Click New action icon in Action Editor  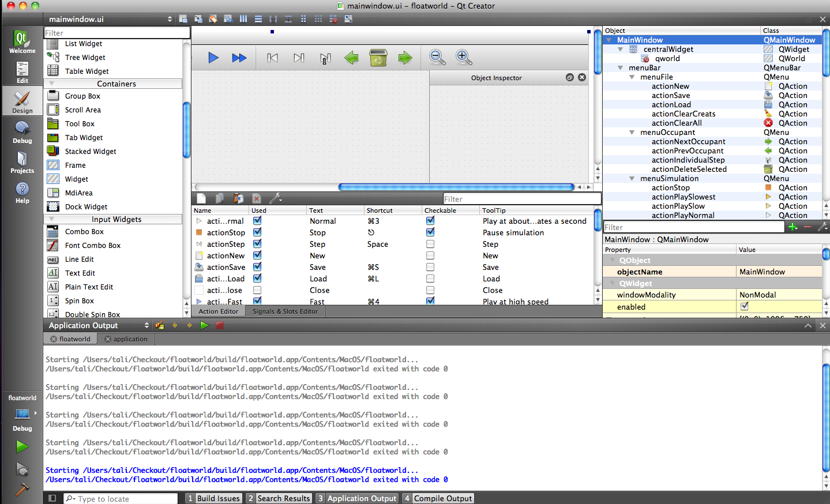coord(201,198)
